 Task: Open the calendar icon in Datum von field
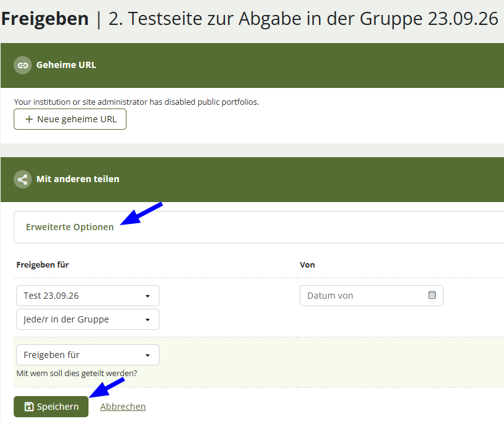(x=432, y=295)
